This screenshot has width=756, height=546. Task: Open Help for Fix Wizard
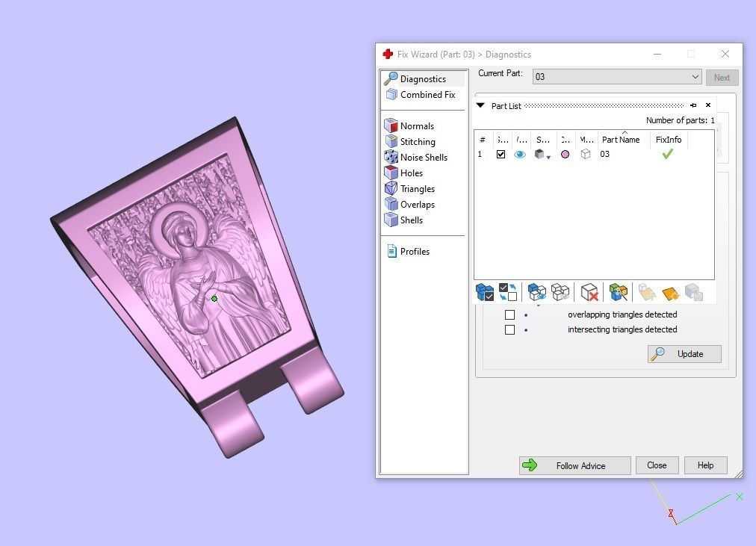705,465
